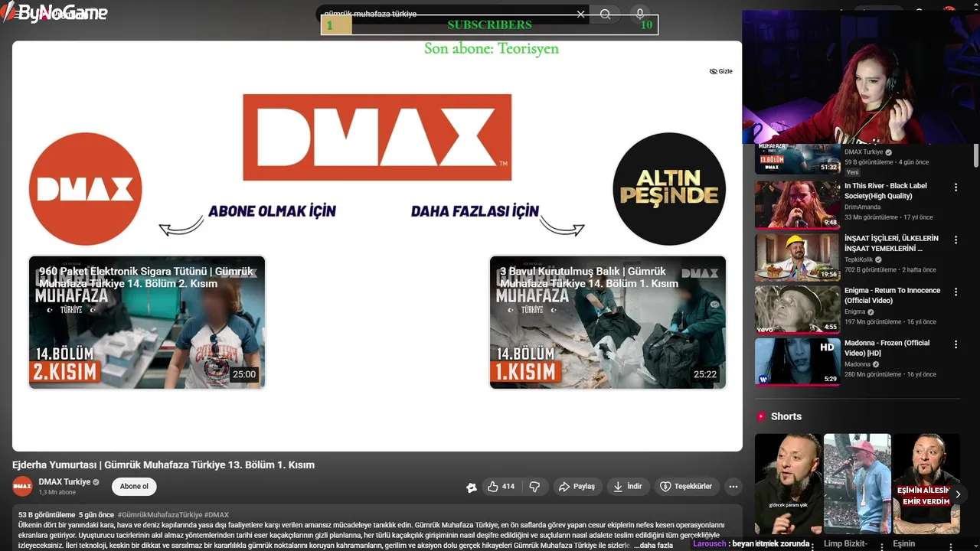Download the video with the İndir button
This screenshot has height=551, width=980.
(x=629, y=487)
